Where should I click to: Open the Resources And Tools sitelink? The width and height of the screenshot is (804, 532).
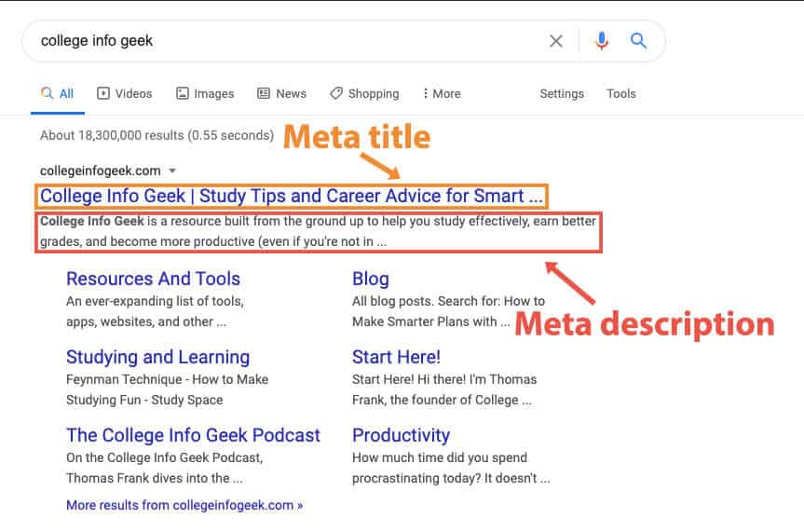[x=154, y=279]
